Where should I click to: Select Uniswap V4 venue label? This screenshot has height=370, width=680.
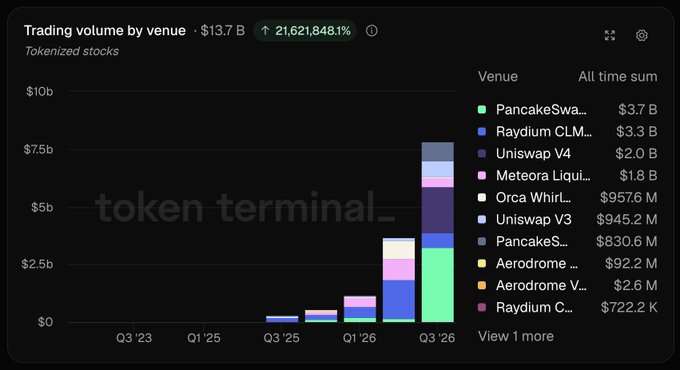533,154
